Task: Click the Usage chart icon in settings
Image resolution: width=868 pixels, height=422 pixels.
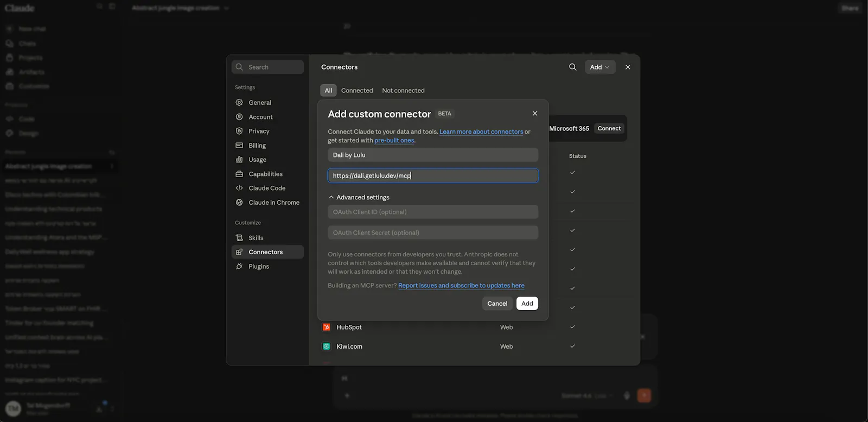Action: point(239,160)
